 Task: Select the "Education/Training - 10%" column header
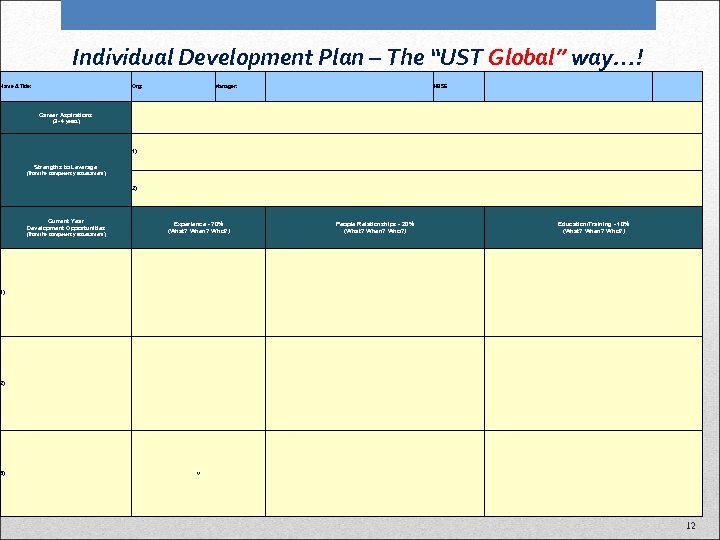pos(593,227)
